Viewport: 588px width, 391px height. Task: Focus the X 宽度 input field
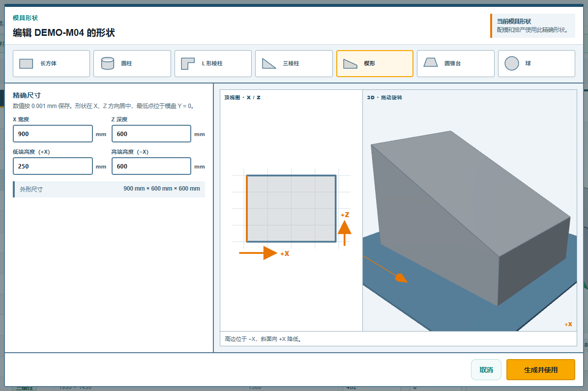[x=53, y=134]
